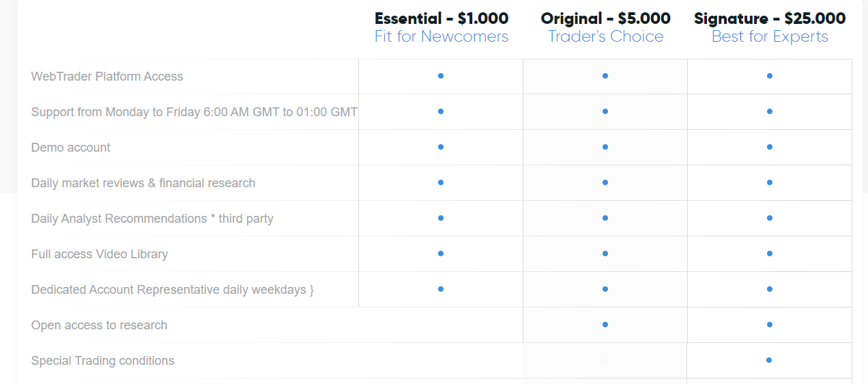Click the Signature dot for Special Trading conditions
The height and width of the screenshot is (384, 868).
coord(769,360)
